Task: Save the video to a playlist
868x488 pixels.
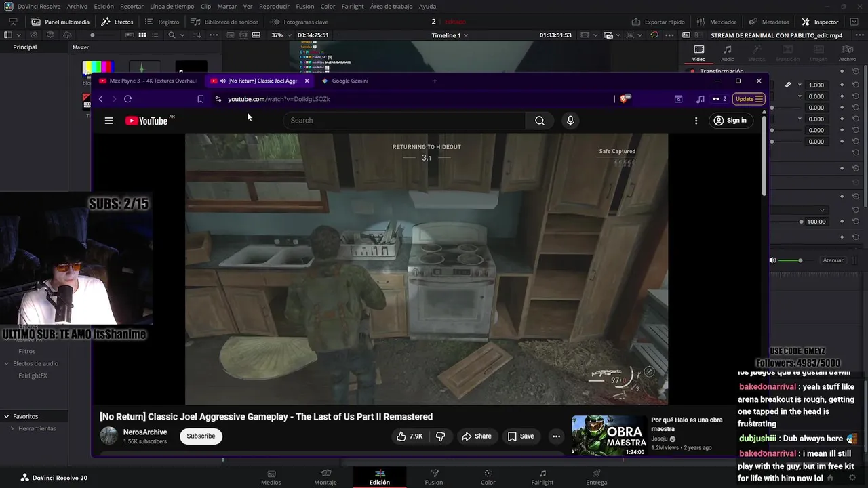Action: click(x=520, y=436)
